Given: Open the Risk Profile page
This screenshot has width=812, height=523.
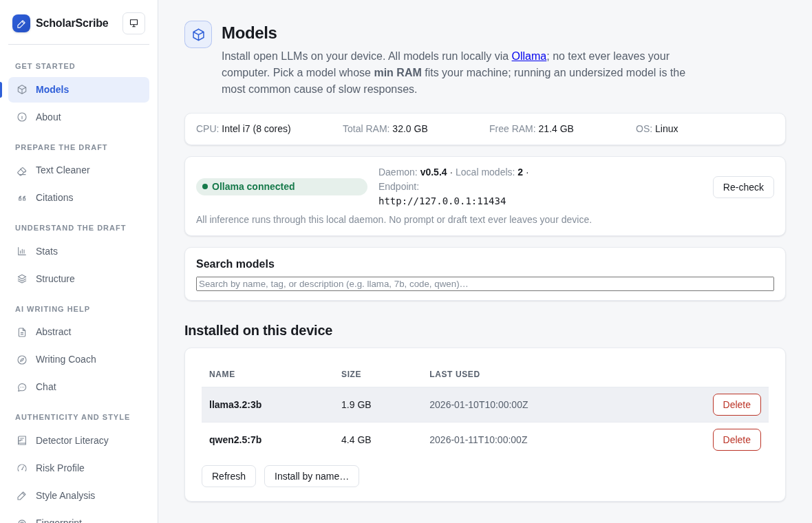Looking at the screenshot, I should [x=78, y=468].
